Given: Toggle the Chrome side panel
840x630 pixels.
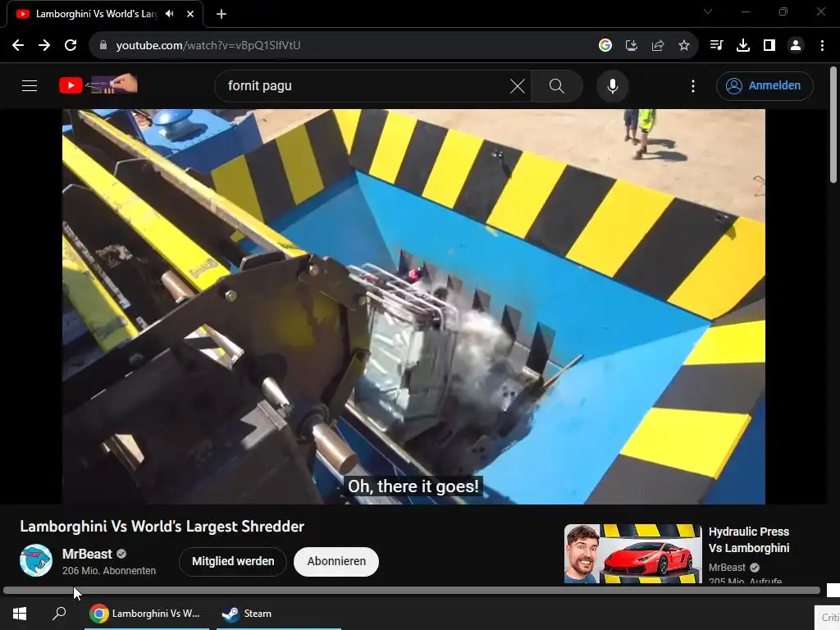Looking at the screenshot, I should [769, 46].
